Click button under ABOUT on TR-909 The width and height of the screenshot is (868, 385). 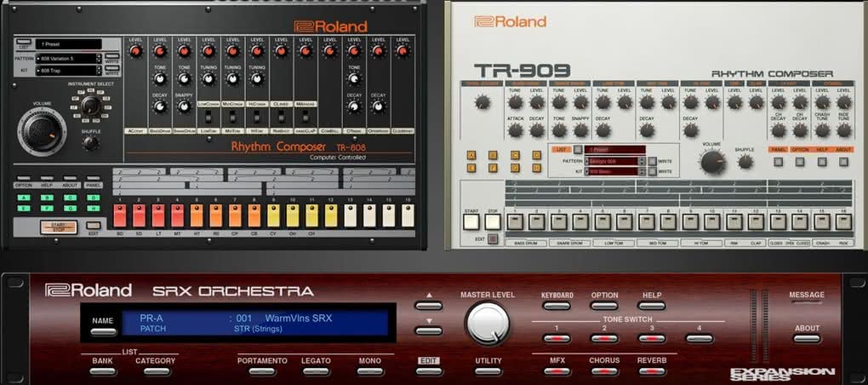(x=843, y=162)
